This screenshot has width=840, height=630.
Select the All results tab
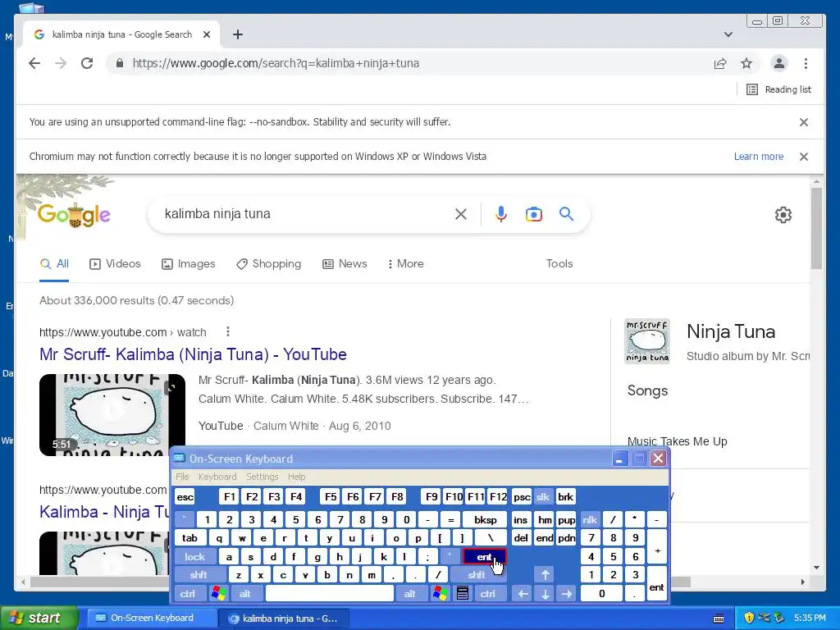point(54,263)
